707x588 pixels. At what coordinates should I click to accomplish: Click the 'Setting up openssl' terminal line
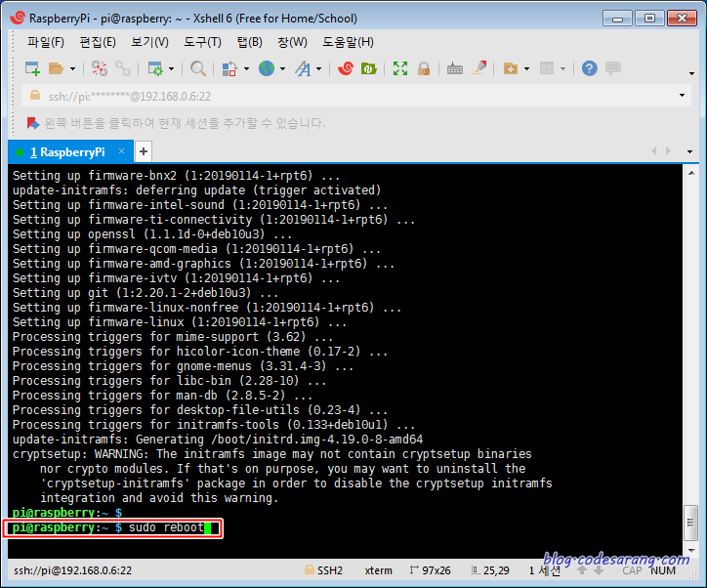pyautogui.click(x=152, y=234)
